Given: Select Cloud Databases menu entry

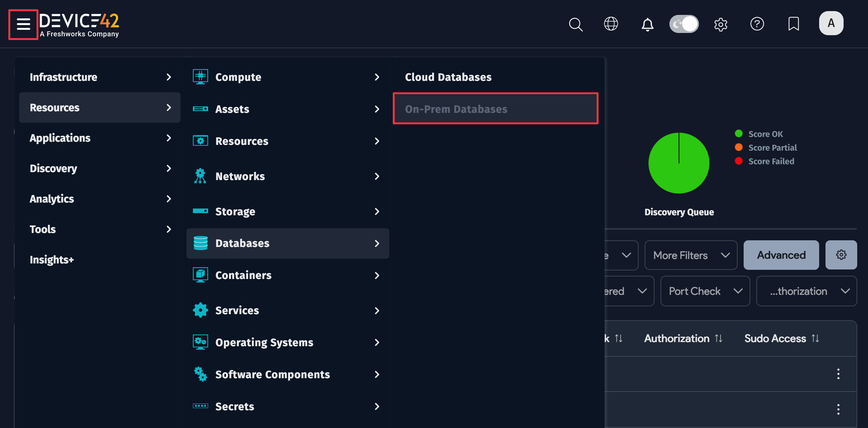Looking at the screenshot, I should pos(448,77).
